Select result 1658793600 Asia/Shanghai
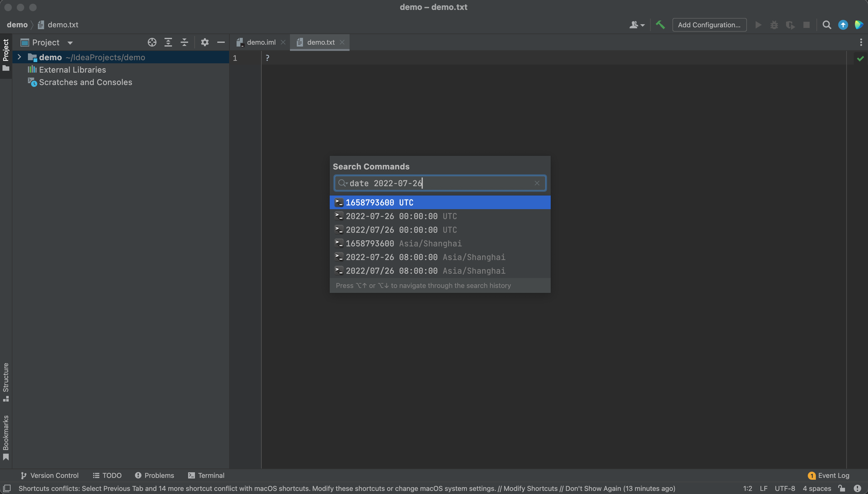This screenshot has width=868, height=494. pyautogui.click(x=440, y=243)
